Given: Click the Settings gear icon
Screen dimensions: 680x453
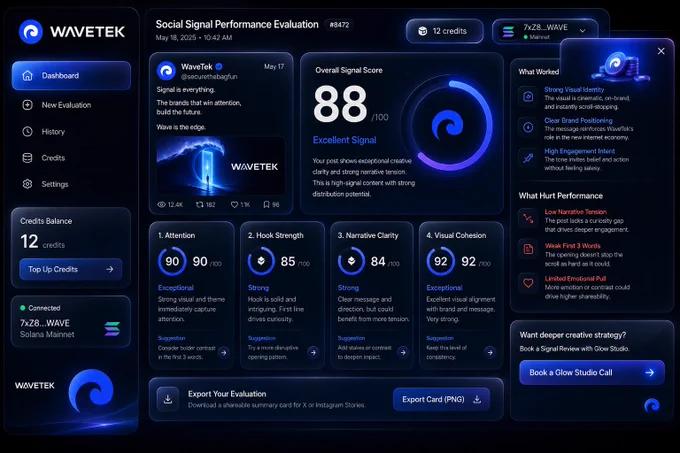Looking at the screenshot, I should tap(27, 184).
